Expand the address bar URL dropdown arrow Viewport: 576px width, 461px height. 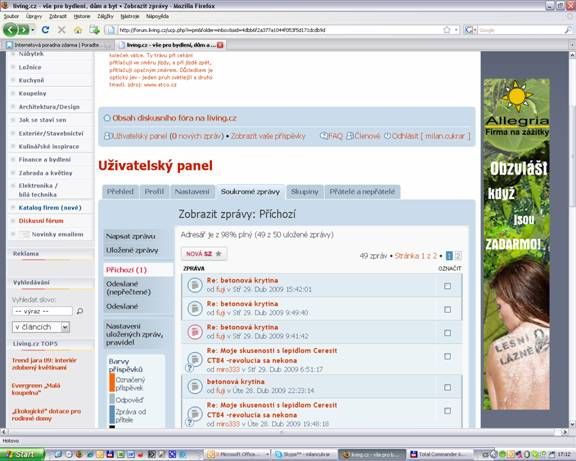coord(456,30)
